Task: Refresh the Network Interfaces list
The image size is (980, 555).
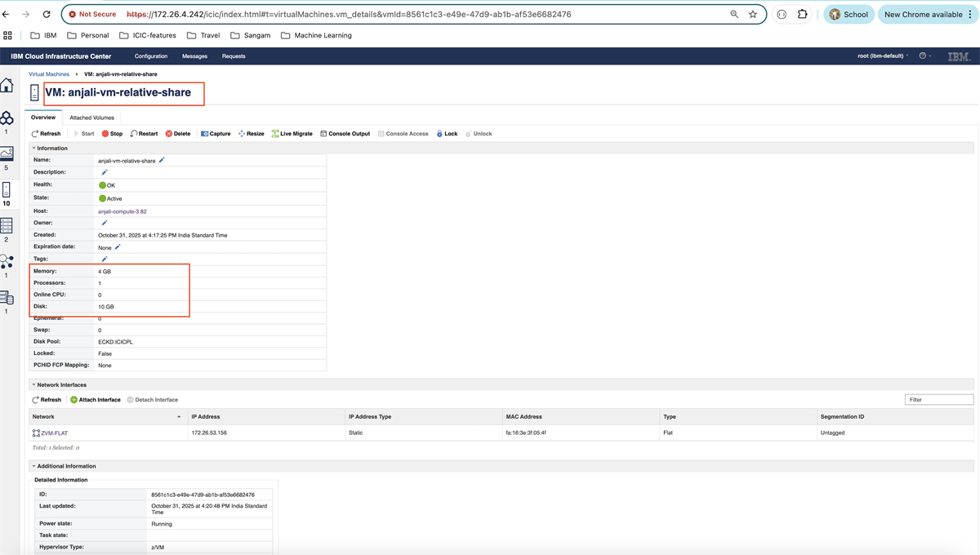Action: point(46,400)
